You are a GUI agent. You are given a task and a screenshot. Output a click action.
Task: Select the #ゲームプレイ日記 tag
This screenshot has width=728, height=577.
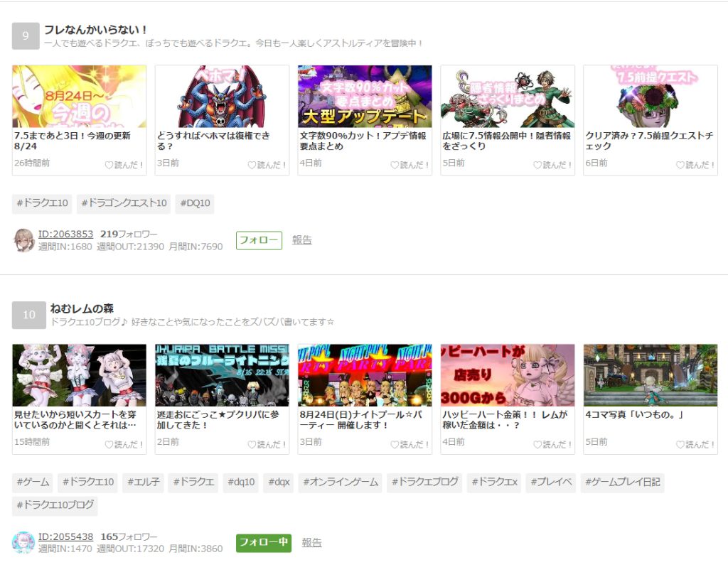pyautogui.click(x=622, y=482)
